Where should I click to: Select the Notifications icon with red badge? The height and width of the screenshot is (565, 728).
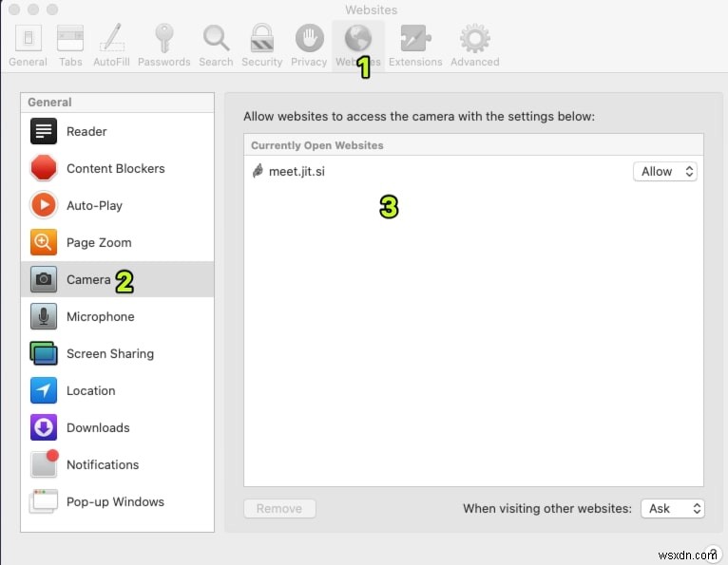pyautogui.click(x=45, y=463)
